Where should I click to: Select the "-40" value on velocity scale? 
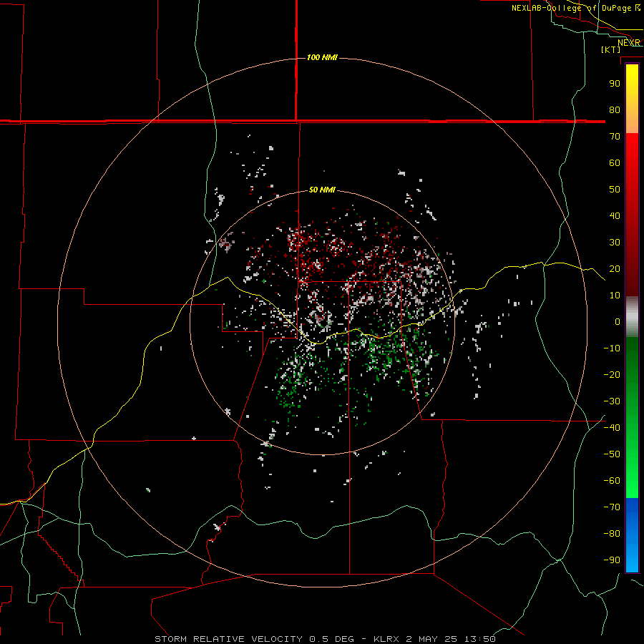(612, 428)
